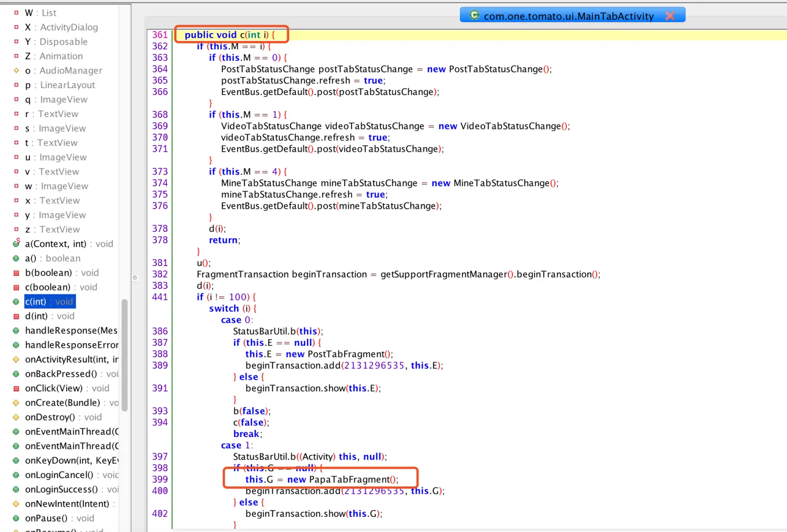Screen dimensions: 787x532
Task: Click the red field icon beside W : List
Action: 16,13
